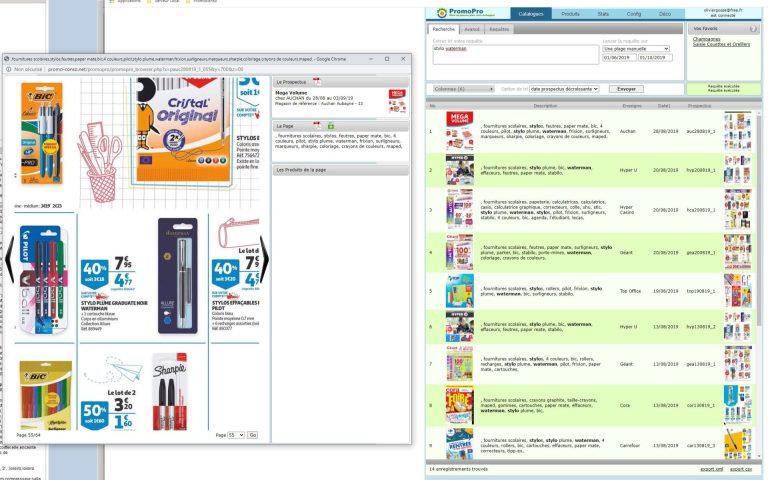This screenshot has width=768, height=480.
Task: Click the help icon in Vos Favoris
Action: (753, 29)
